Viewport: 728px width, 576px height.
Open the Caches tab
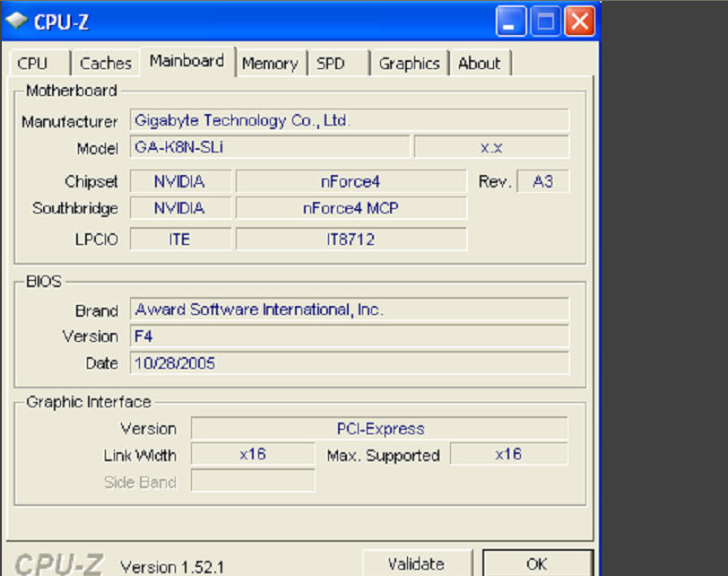coord(106,63)
